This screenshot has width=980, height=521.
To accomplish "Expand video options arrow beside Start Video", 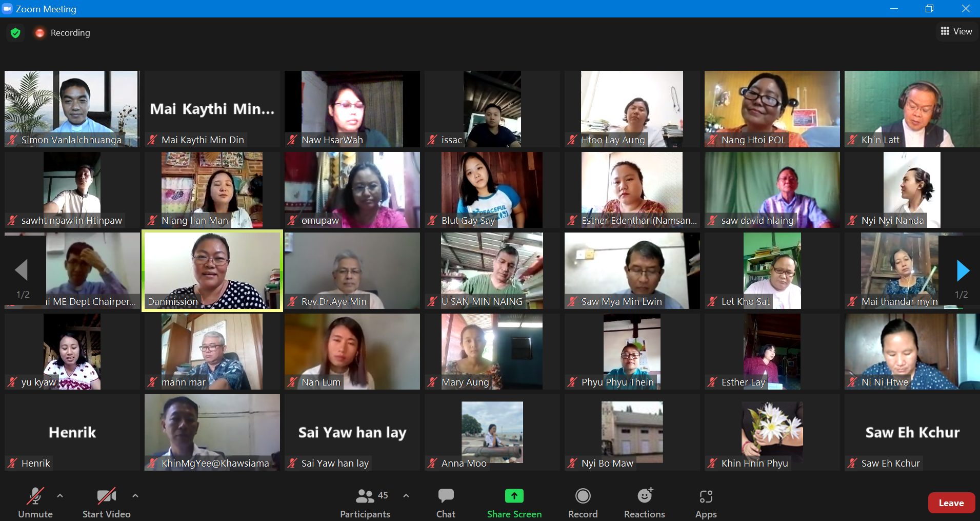I will 135,496.
